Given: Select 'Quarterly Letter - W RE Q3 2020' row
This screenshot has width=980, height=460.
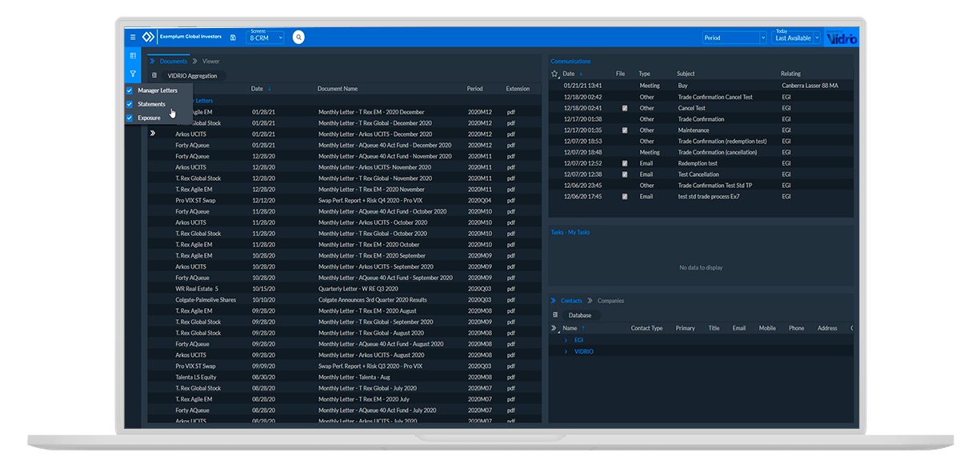Looking at the screenshot, I should pos(358,289).
